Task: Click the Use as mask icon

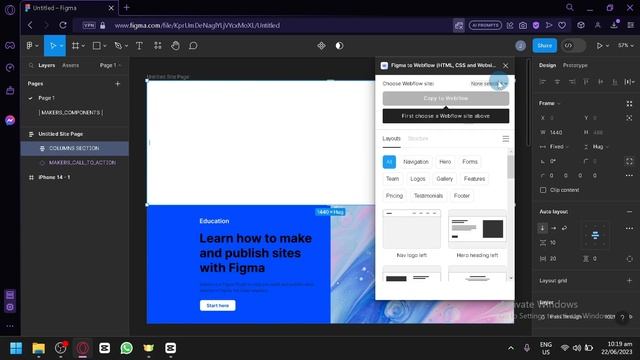Action: pyautogui.click(x=339, y=46)
